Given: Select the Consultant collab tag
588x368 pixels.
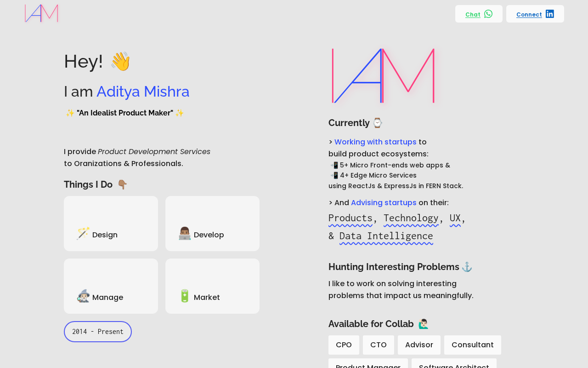Looking at the screenshot, I should coord(472,345).
